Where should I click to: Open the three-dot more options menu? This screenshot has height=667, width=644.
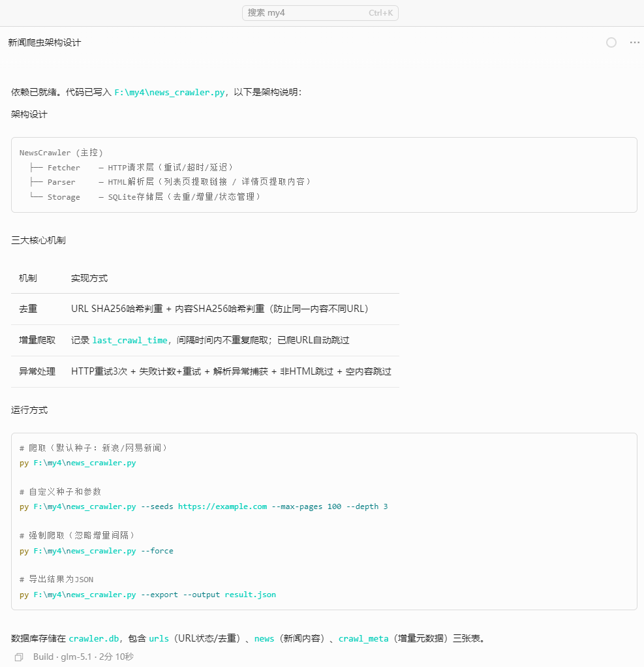634,42
